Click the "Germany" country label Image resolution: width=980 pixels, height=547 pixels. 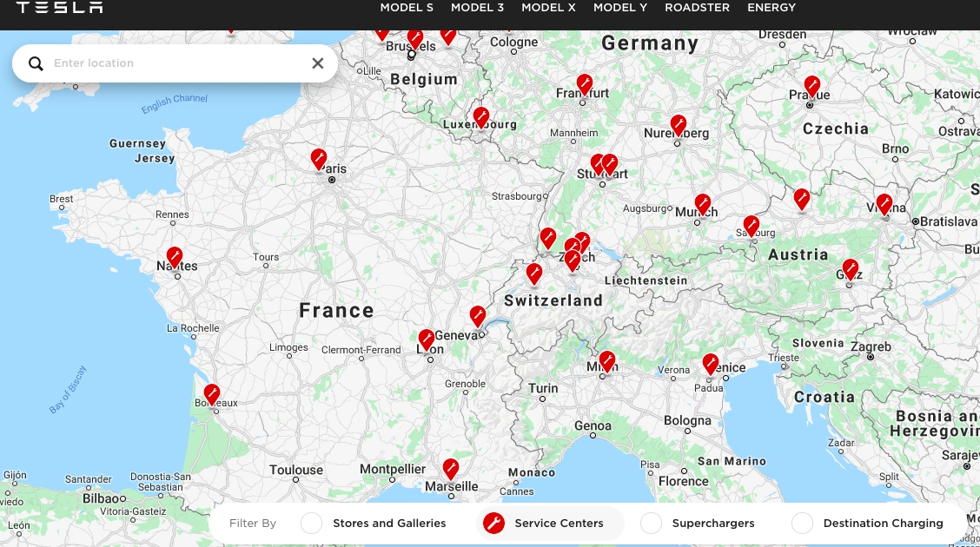point(650,43)
